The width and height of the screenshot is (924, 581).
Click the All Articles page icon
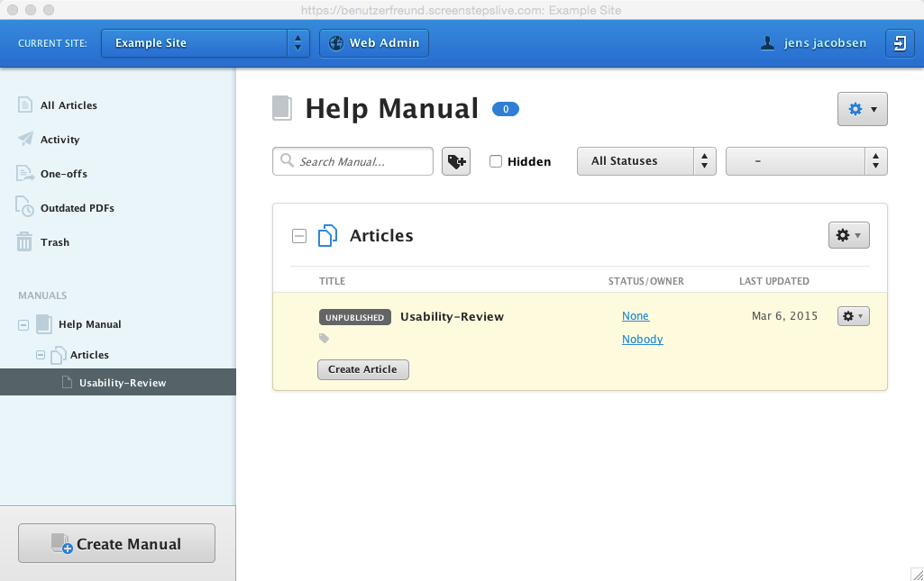tap(24, 104)
